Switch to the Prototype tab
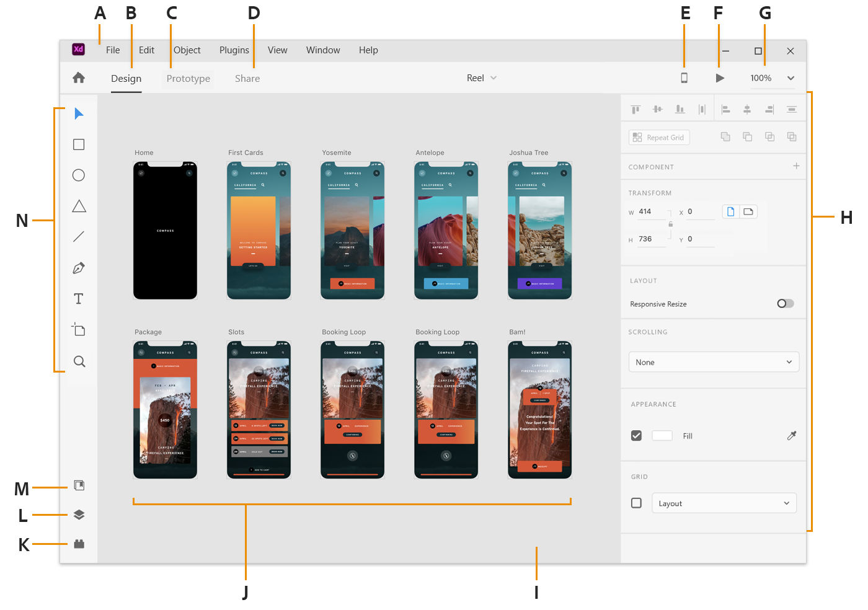The height and width of the screenshot is (610, 868). pyautogui.click(x=188, y=78)
